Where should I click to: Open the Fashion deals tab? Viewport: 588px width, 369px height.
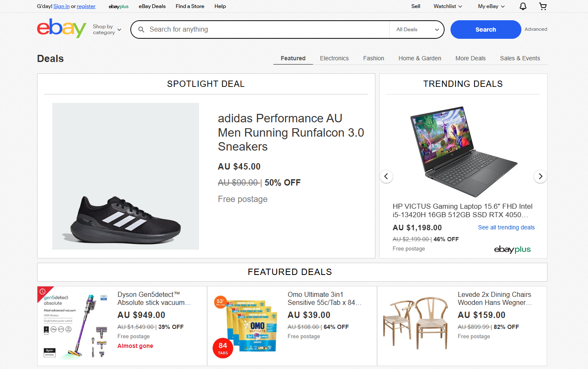[x=373, y=58]
